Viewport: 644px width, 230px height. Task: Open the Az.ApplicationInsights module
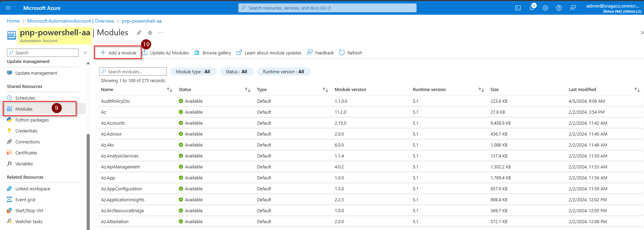(x=123, y=200)
